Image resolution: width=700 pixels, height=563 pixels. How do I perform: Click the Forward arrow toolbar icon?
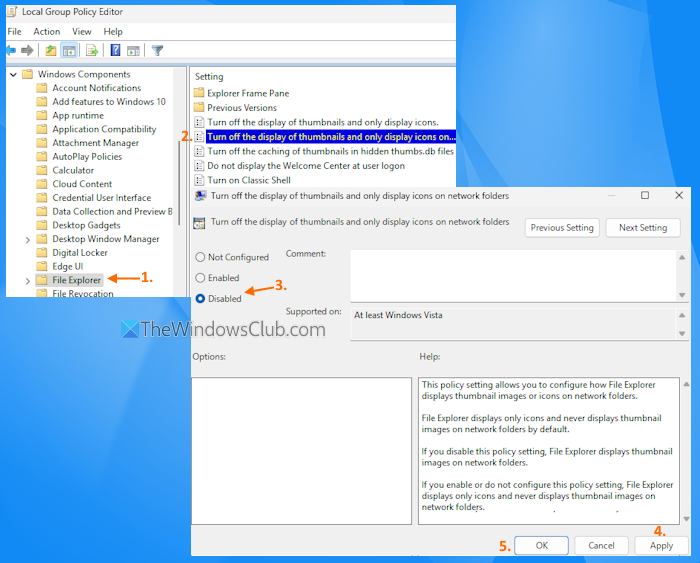point(27,50)
